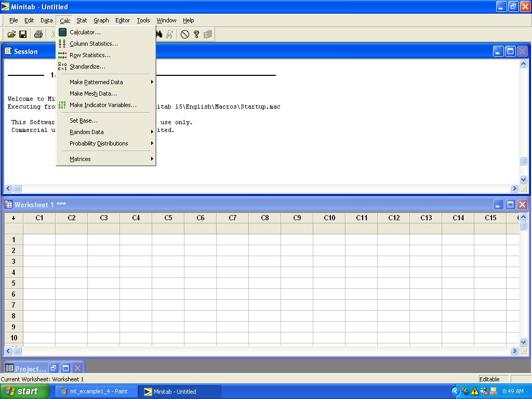This screenshot has width=532, height=399.
Task: Click the Windows Start button
Action: coord(22,391)
